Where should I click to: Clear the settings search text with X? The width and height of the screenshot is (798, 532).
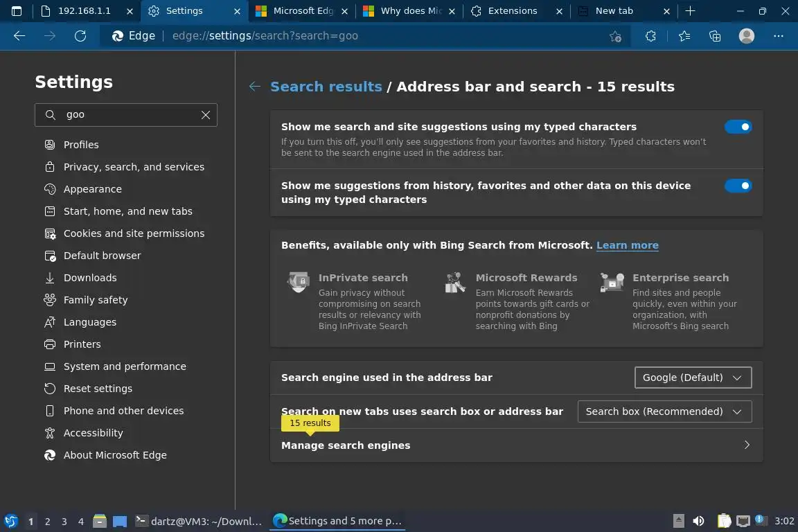(206, 115)
